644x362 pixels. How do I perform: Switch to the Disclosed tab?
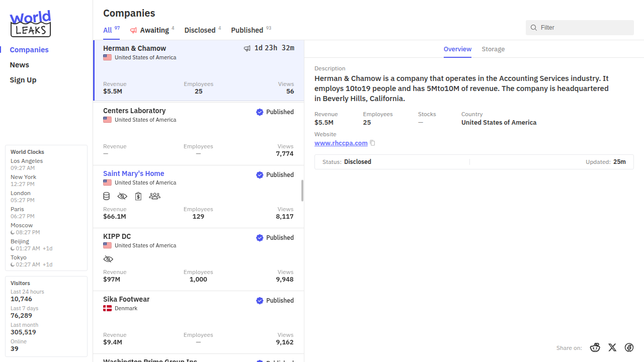(x=200, y=30)
